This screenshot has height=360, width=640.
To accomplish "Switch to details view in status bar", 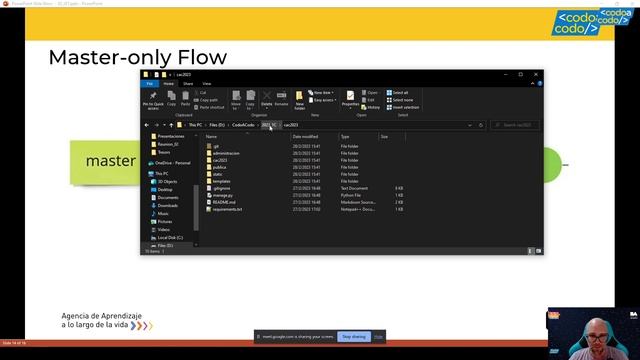I will point(530,251).
